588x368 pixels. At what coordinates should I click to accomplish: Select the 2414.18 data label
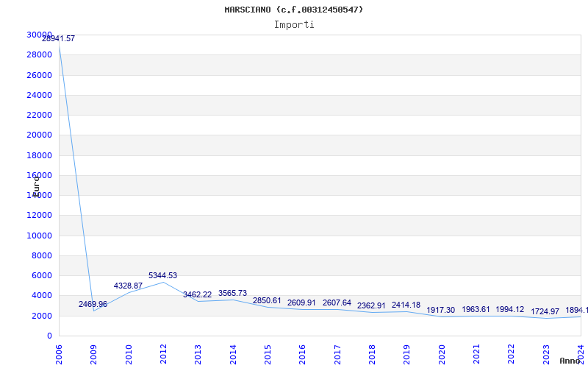406,305
